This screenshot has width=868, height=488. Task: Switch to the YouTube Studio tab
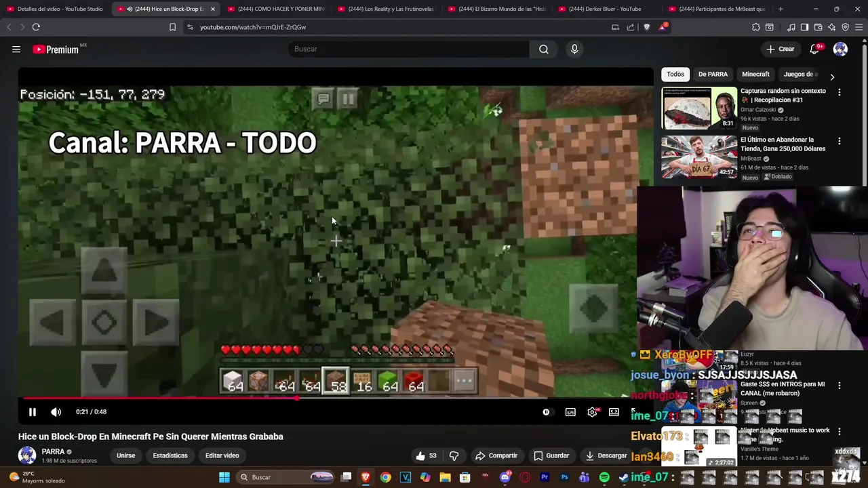[x=54, y=9]
